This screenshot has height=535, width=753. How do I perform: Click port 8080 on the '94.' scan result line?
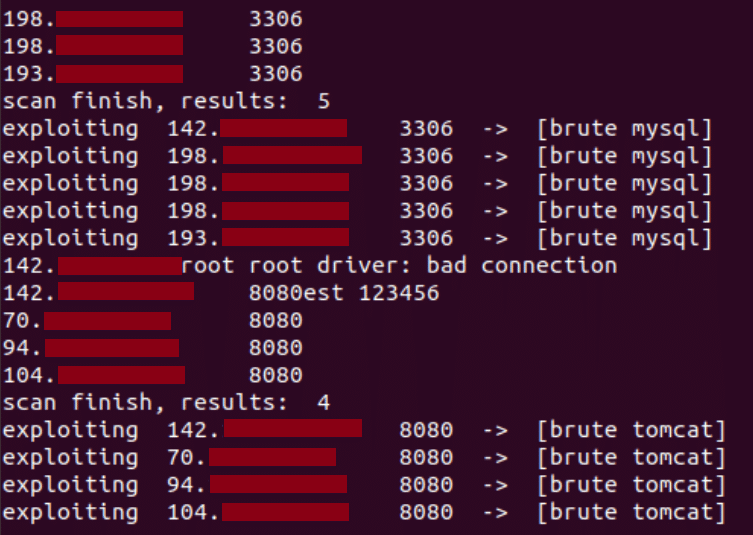(275, 348)
